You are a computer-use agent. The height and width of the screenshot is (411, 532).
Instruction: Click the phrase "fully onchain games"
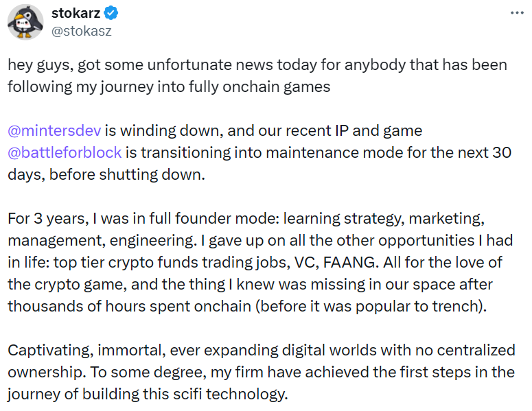point(273,86)
